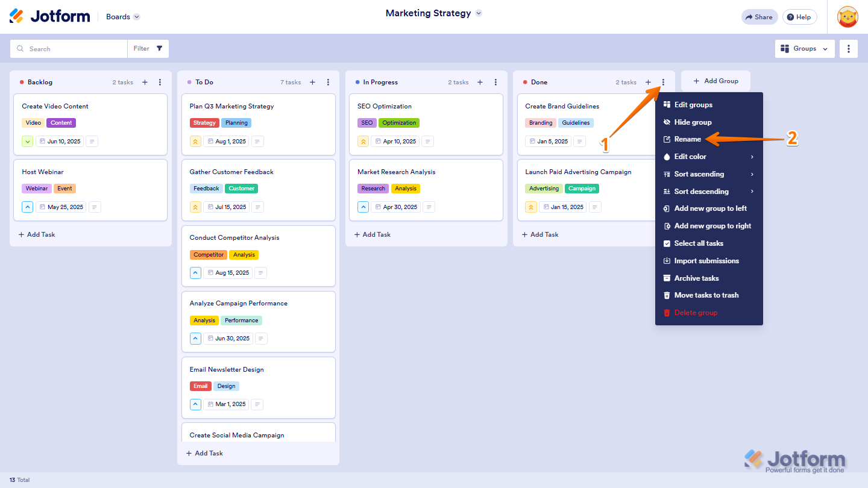Screen dimensions: 868x488
Task: Open description icon on Create Brand Guidelines
Action: coord(579,142)
